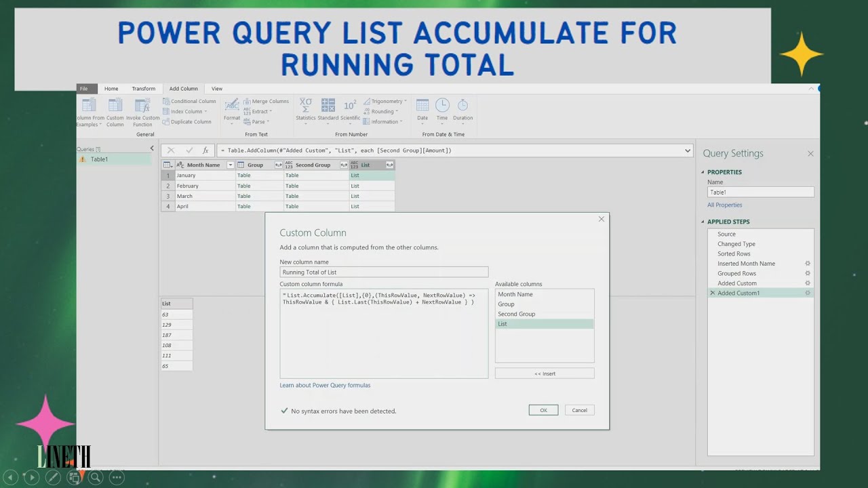Collapse the APPLIED STEPS section
Viewport: 868px width, 488px height.
point(703,222)
